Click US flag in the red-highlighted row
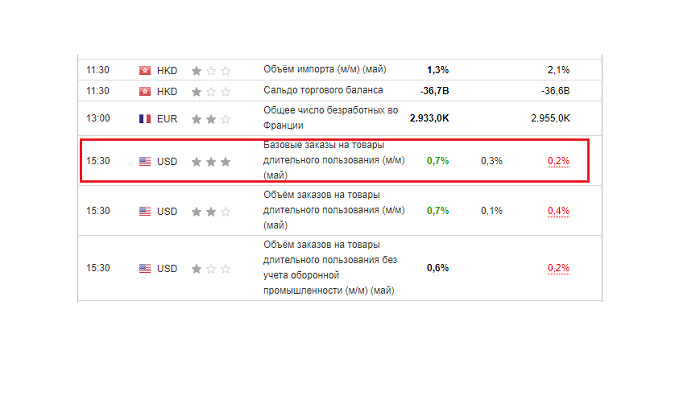This screenshot has width=675, height=404. [145, 161]
